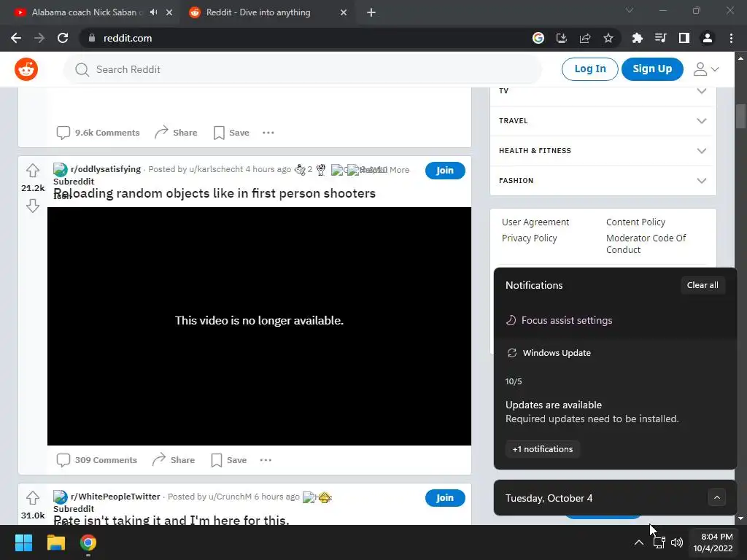Viewport: 747px width, 560px height.
Task: Click the Sign Up button
Action: point(652,69)
